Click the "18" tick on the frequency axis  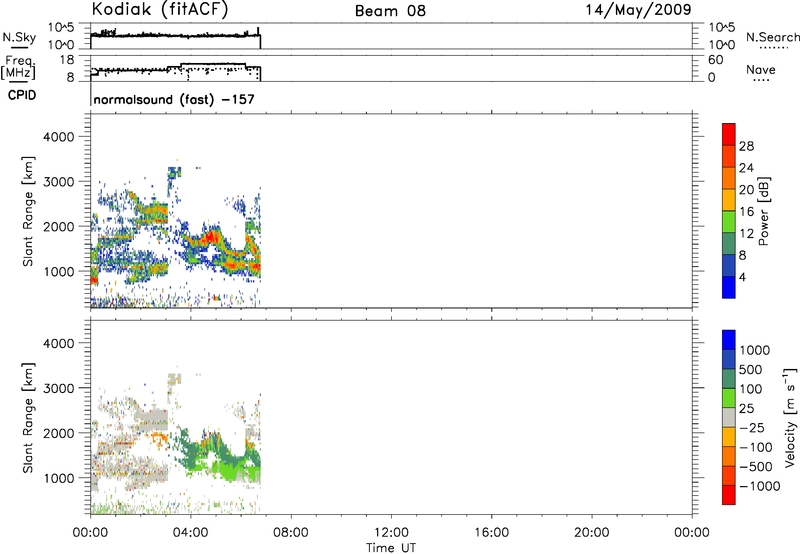66,60
